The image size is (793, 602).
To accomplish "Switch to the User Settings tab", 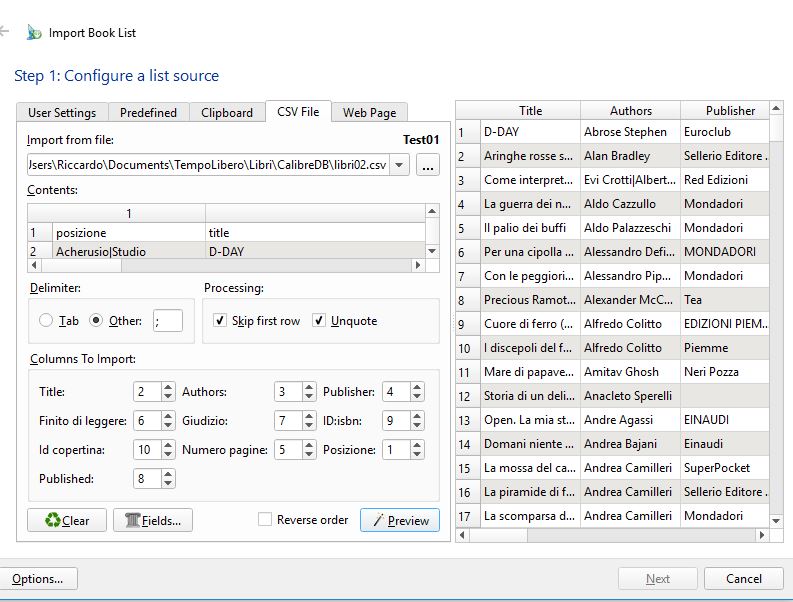I will (x=62, y=112).
